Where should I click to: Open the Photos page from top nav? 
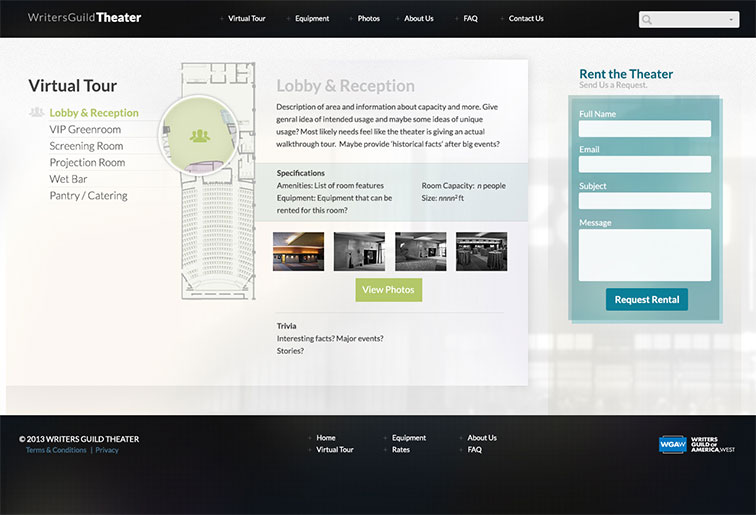coord(368,19)
